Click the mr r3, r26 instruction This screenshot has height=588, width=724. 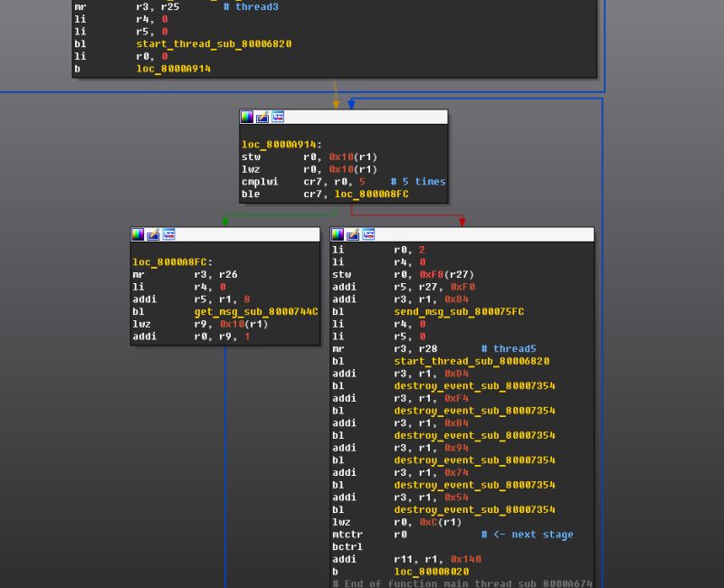[x=186, y=275]
